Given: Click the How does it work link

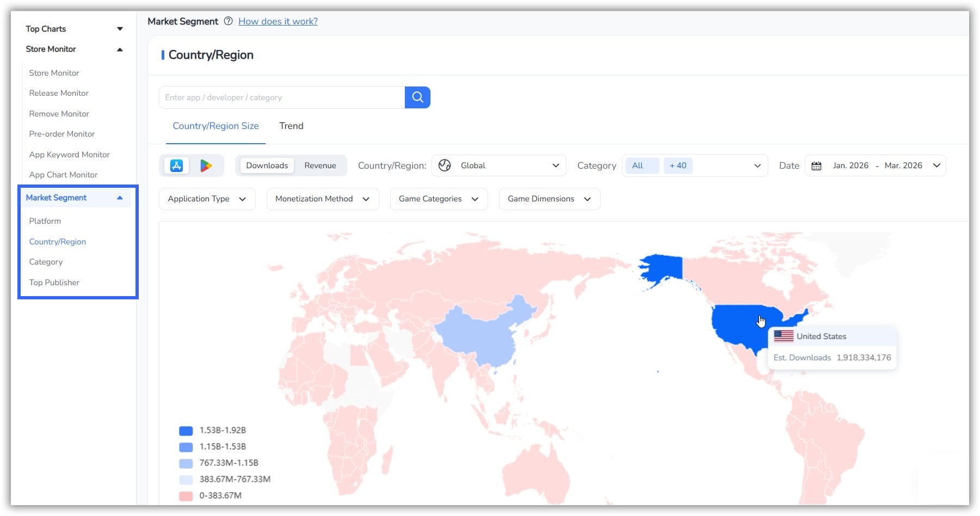Looking at the screenshot, I should point(278,21).
